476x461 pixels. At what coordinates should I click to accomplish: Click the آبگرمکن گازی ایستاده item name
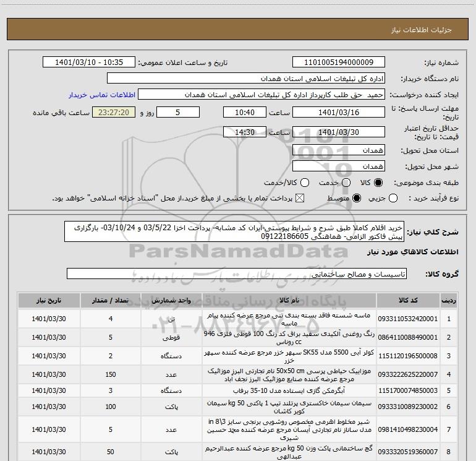(289, 390)
